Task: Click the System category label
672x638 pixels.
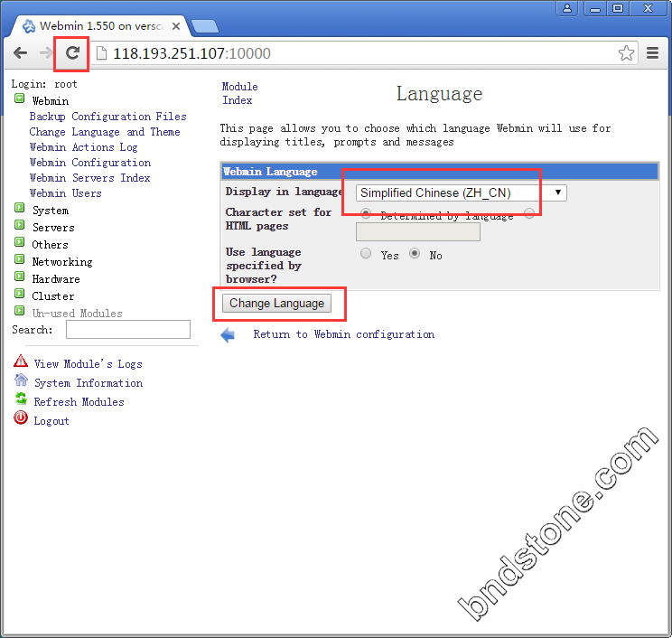Action: tap(51, 211)
